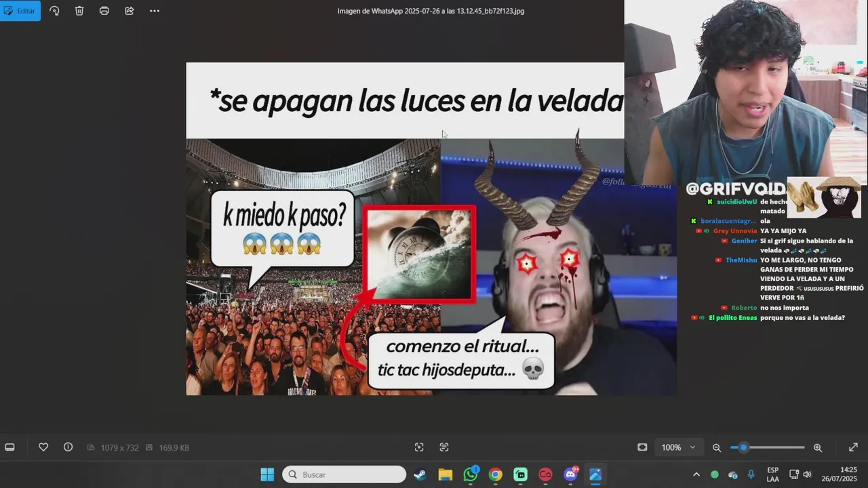Start the visual search scan icon
The image size is (868, 488).
click(x=419, y=447)
